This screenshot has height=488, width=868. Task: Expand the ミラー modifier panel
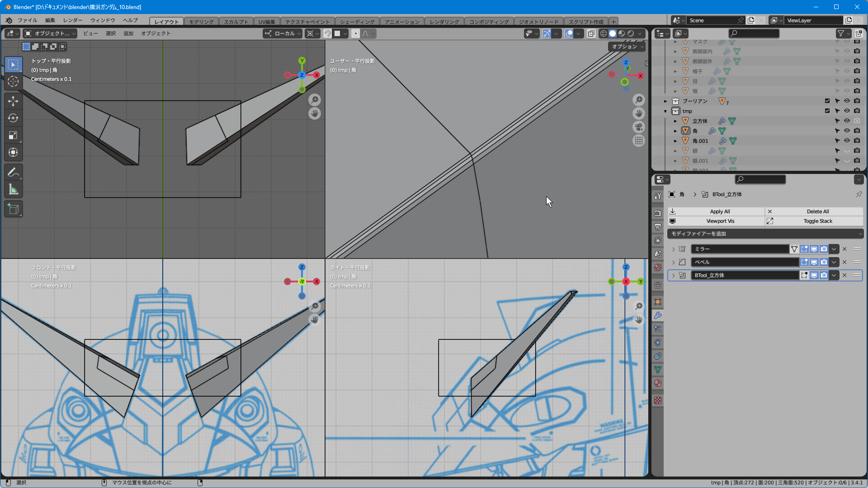673,249
